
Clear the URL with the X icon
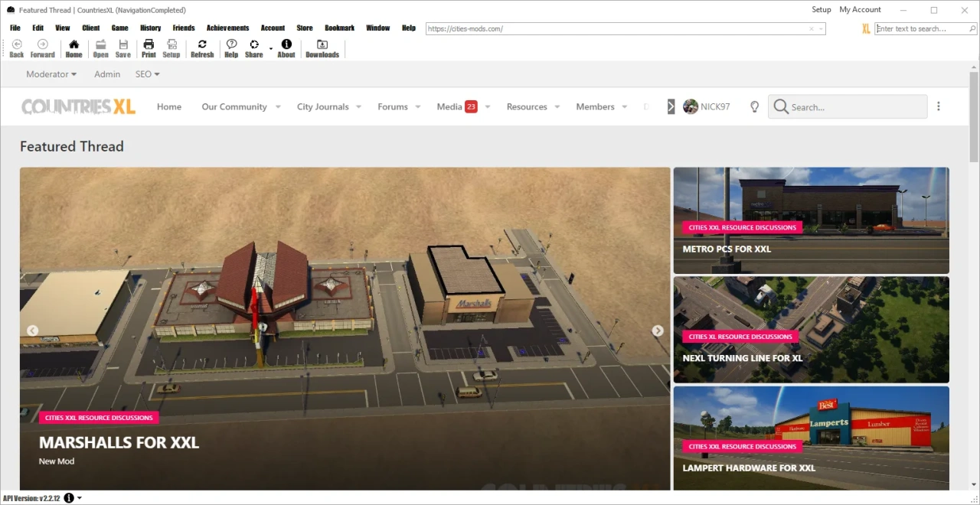click(812, 29)
